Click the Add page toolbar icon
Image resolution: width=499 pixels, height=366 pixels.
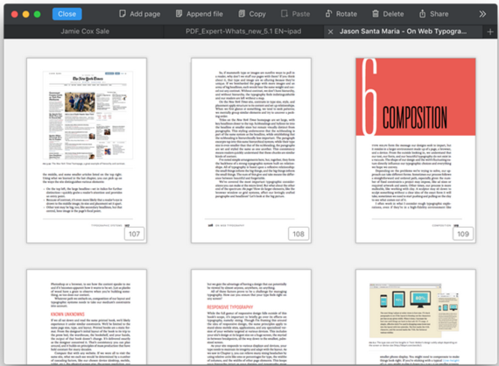point(122,14)
